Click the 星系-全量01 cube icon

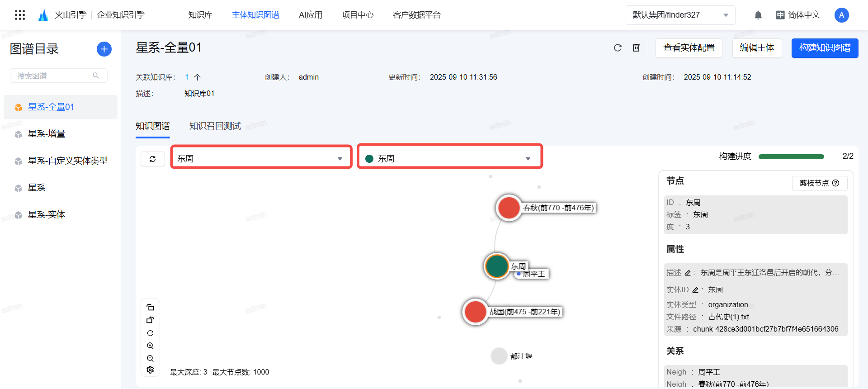[18, 107]
